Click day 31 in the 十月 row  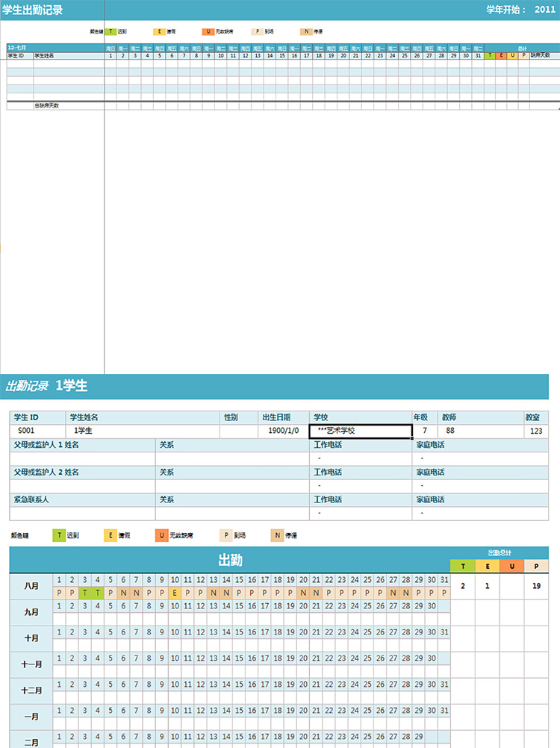pos(444,632)
